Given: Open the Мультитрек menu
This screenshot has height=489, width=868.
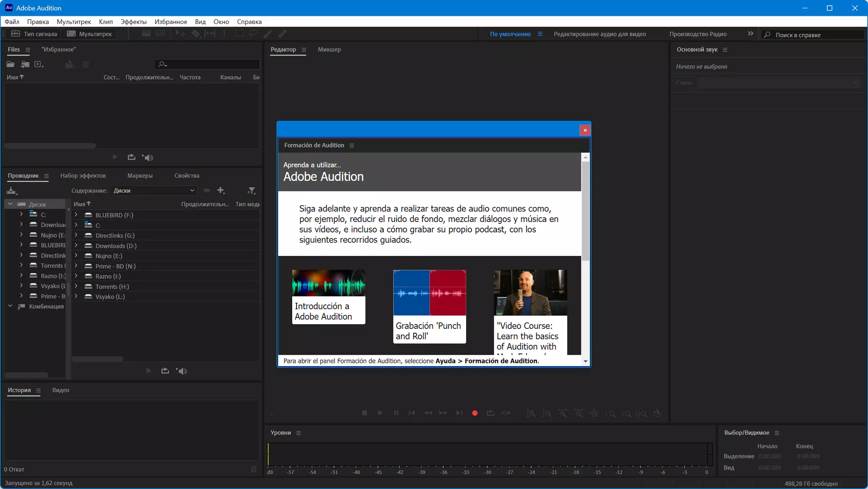Looking at the screenshot, I should (x=74, y=22).
